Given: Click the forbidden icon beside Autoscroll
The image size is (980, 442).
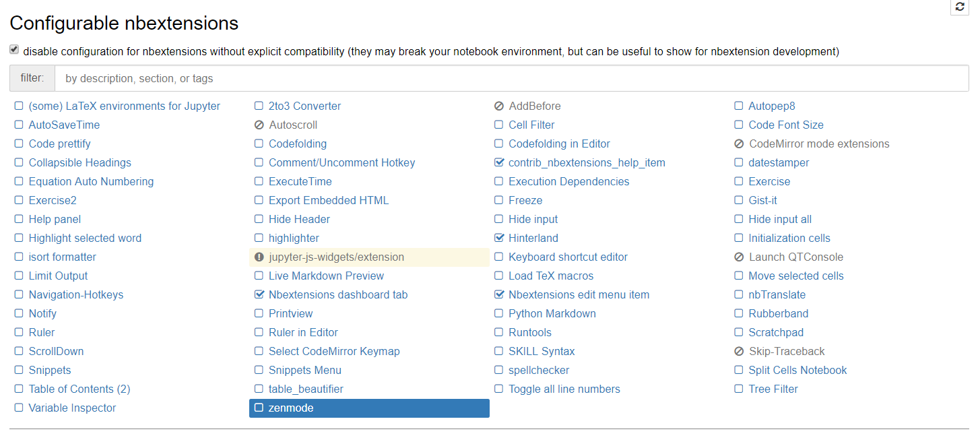Looking at the screenshot, I should coord(259,125).
